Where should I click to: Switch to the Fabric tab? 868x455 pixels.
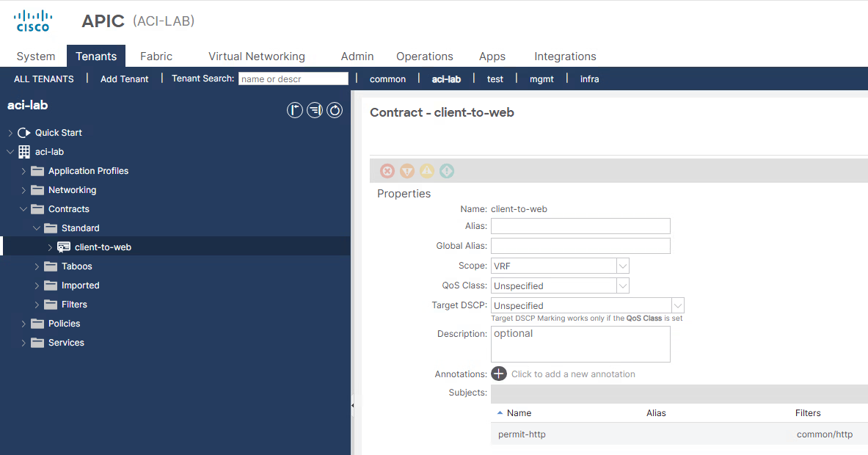156,57
